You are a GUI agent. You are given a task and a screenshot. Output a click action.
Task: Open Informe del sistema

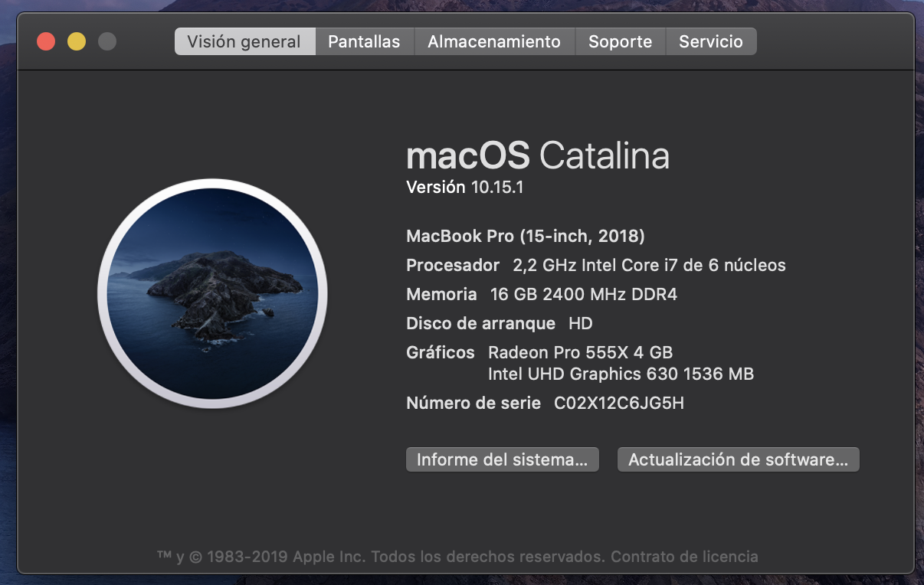(502, 459)
